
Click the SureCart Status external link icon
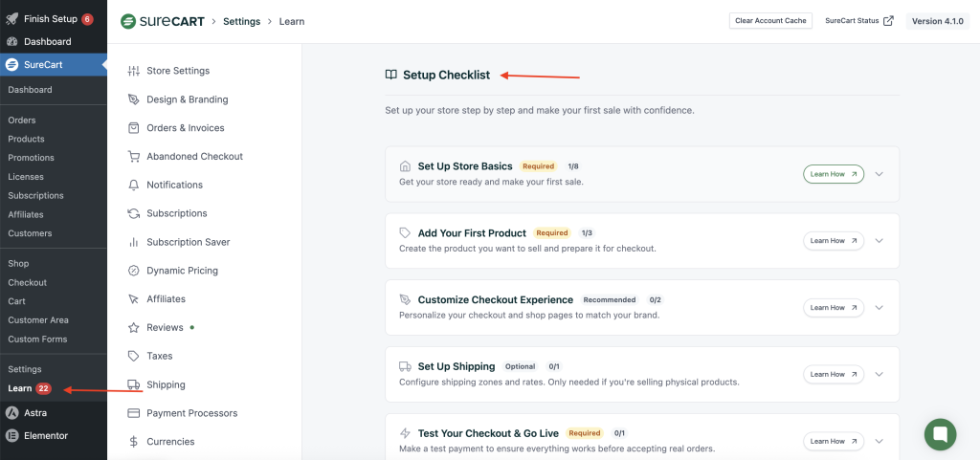tap(888, 21)
